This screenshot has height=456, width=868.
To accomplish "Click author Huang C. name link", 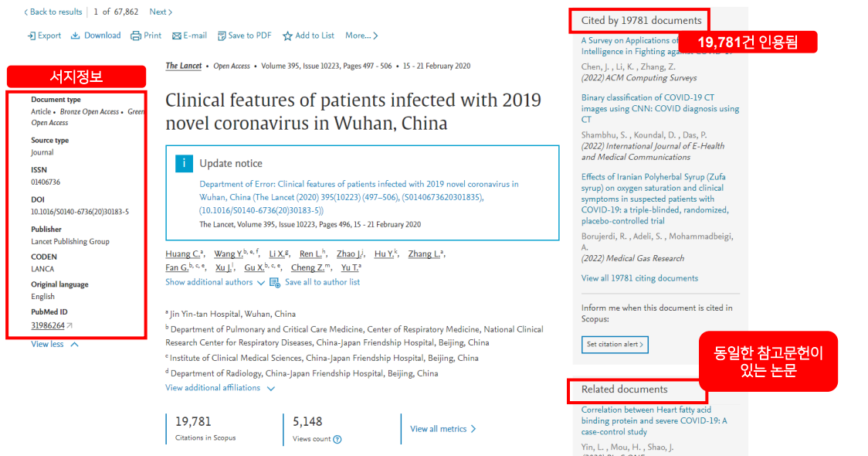I will [182, 254].
